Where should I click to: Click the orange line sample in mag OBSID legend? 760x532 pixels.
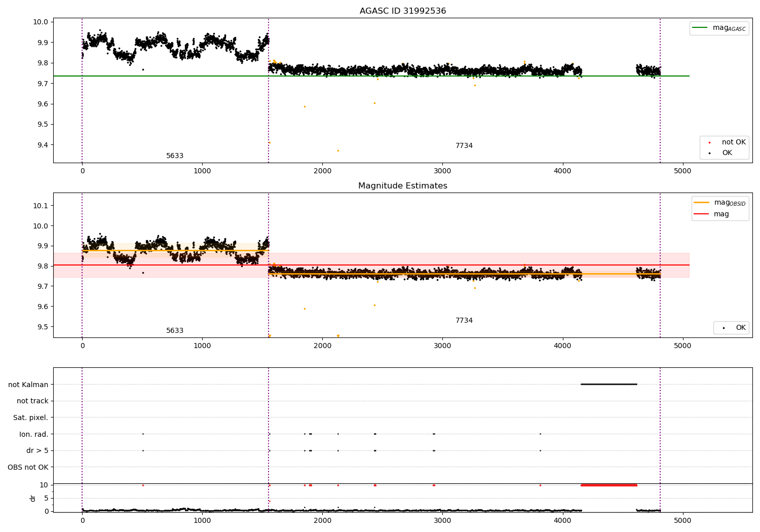(x=702, y=203)
